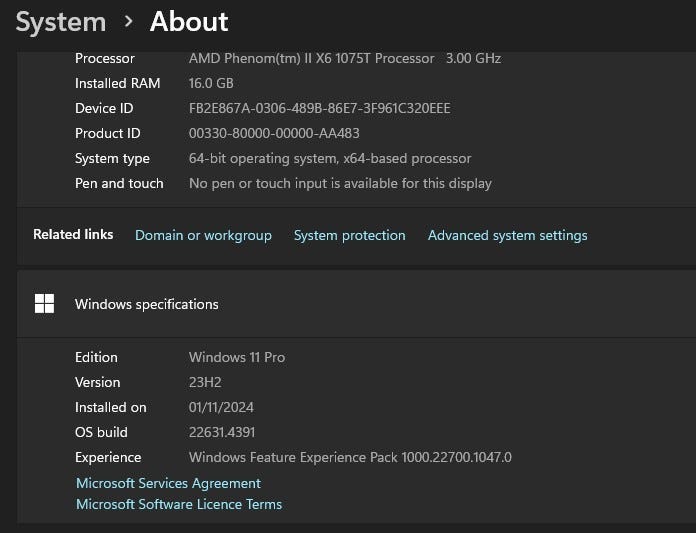Screen dimensions: 696x533
Task: Click the Windows logo icon beside Windows specifications
Action: pyautogui.click(x=44, y=304)
